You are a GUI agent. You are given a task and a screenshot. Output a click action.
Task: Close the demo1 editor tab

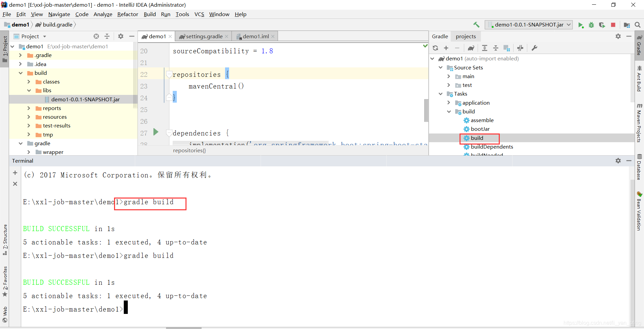170,37
